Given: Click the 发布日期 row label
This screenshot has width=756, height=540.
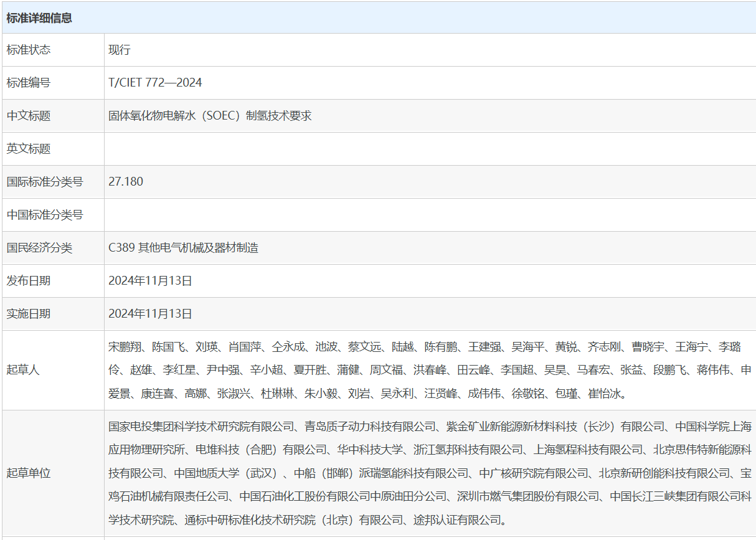Looking at the screenshot, I should (29, 281).
